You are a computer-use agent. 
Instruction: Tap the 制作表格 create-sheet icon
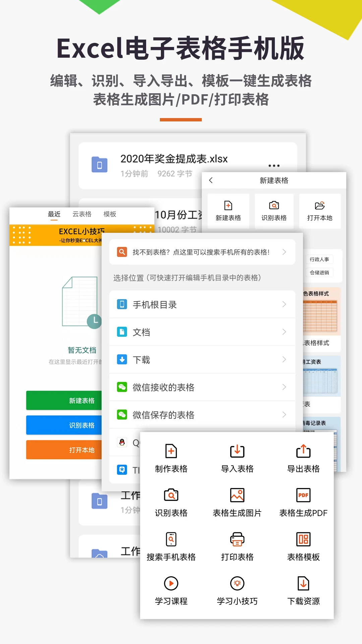(x=171, y=451)
